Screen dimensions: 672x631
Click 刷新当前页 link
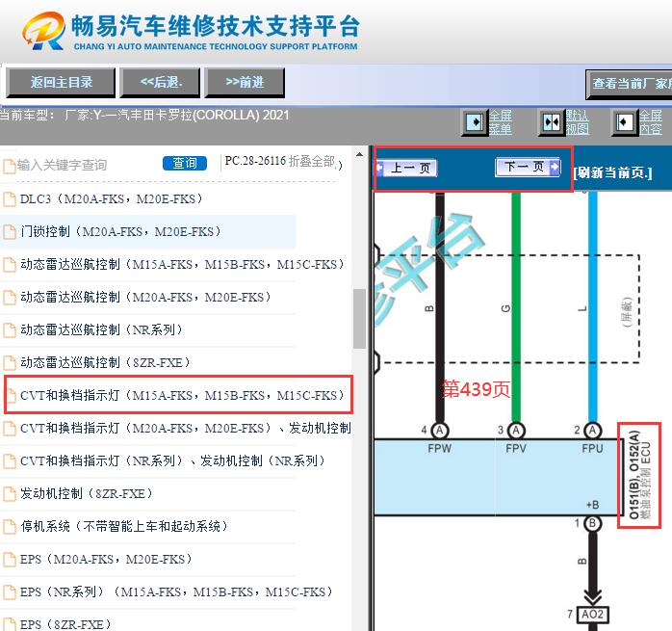click(x=613, y=172)
